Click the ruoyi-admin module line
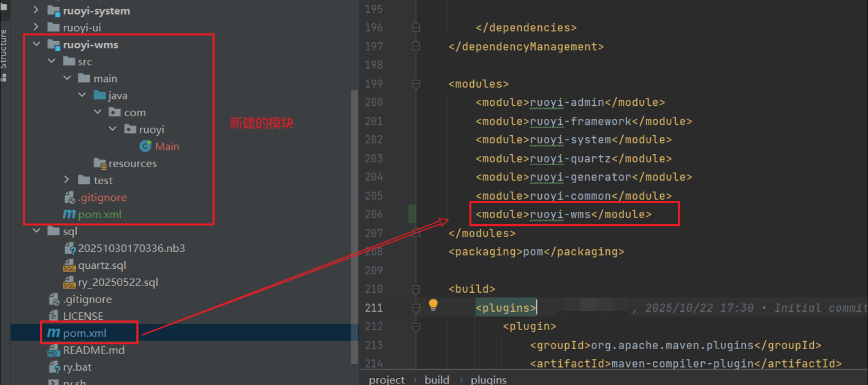868x385 pixels. pos(570,102)
